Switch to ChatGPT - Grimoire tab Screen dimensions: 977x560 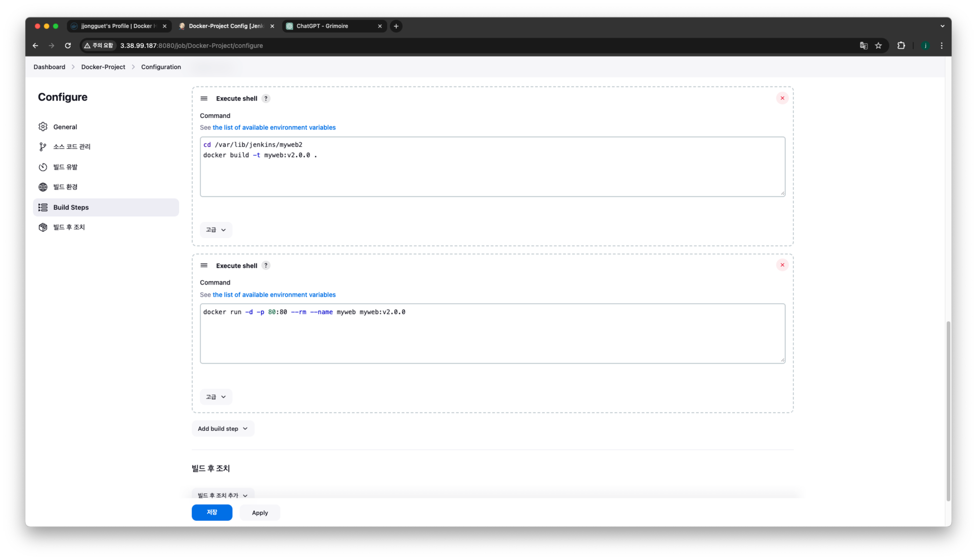[322, 26]
